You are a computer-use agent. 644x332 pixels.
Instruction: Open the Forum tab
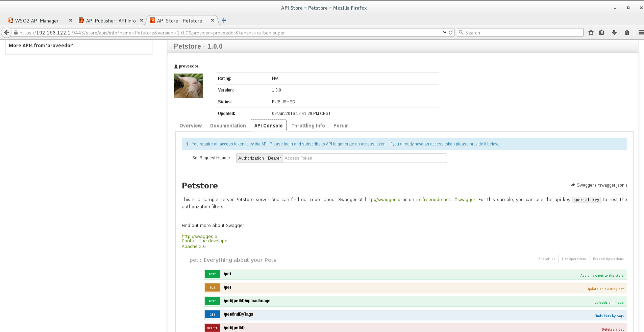tap(341, 126)
